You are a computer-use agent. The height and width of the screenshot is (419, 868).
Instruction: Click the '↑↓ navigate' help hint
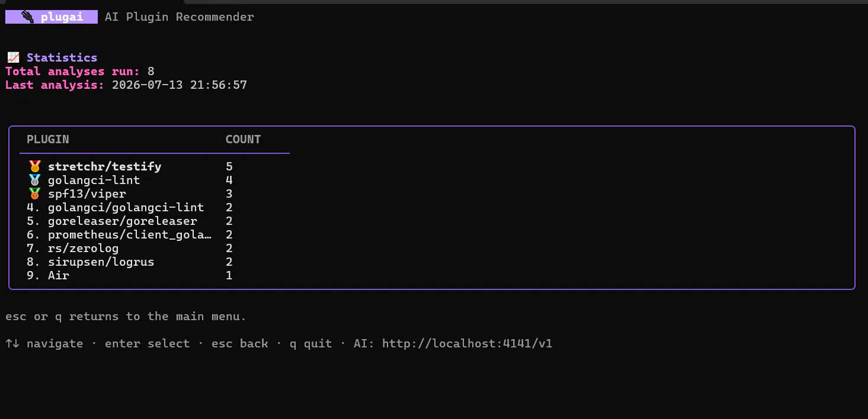click(44, 343)
